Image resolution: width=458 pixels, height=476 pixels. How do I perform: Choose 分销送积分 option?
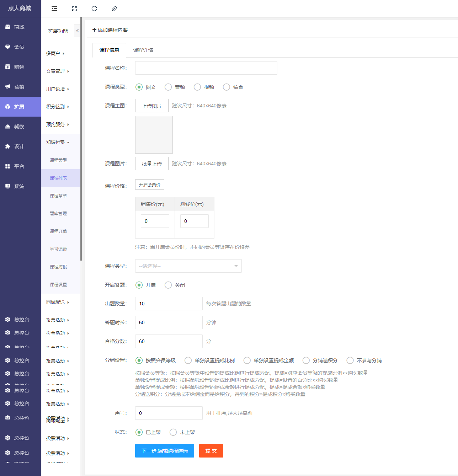(x=306, y=360)
